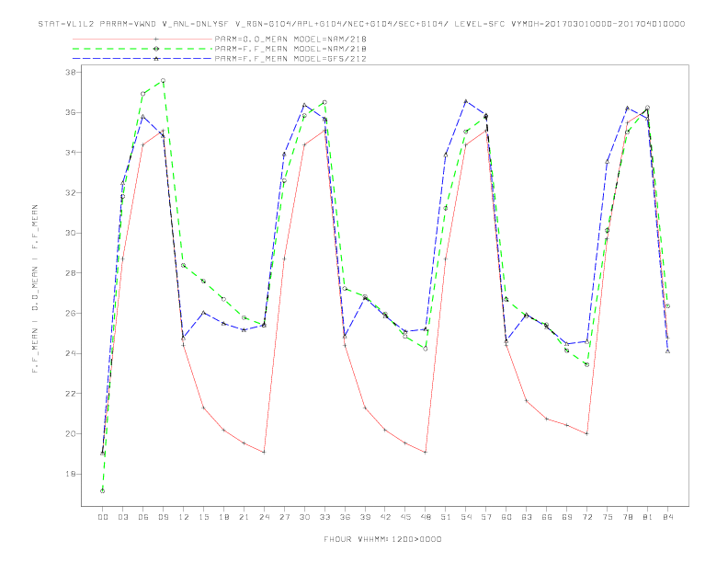Click blue GFS triangle marker at hour 84

click(x=667, y=351)
